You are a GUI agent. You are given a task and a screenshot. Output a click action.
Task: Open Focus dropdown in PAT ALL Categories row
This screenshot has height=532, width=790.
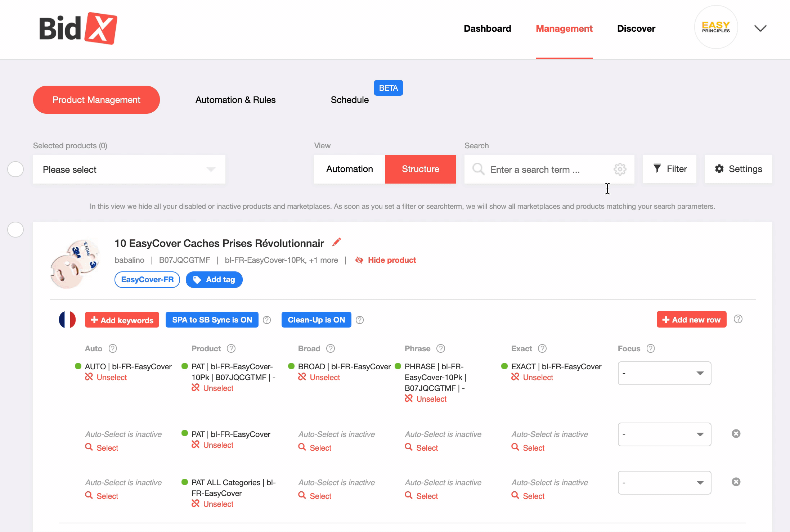coord(665,483)
